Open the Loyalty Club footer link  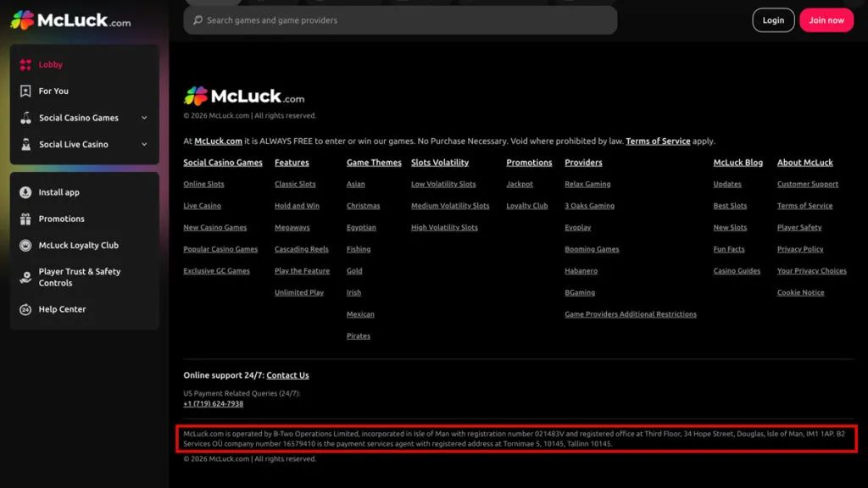[x=527, y=206]
